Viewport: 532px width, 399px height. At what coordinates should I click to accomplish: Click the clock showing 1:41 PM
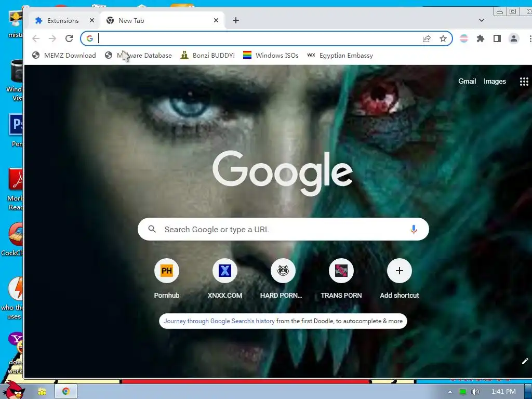503,392
